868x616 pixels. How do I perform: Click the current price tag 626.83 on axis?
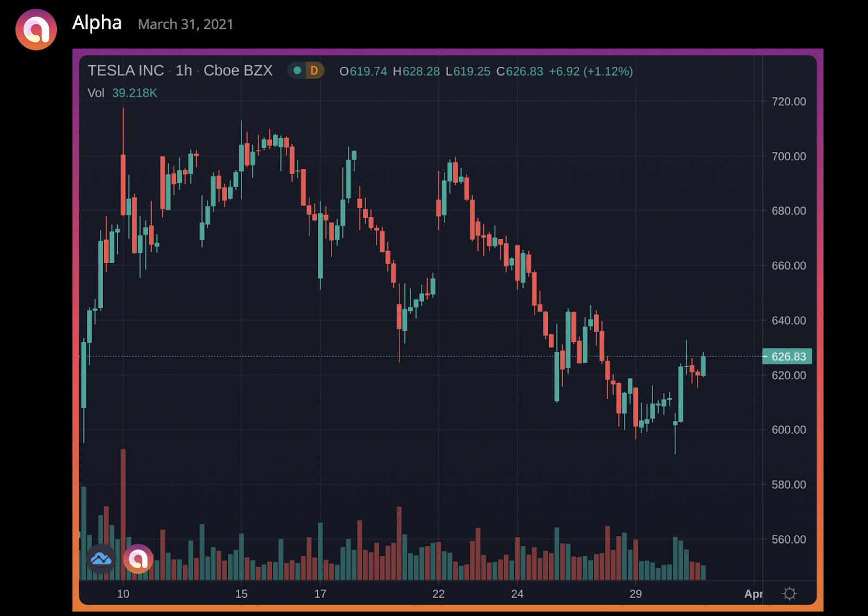(787, 356)
